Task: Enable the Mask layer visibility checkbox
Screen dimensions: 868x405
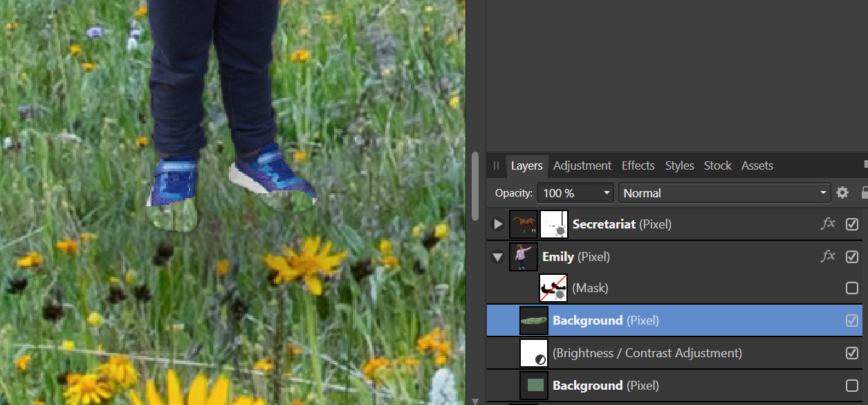Action: click(x=852, y=288)
